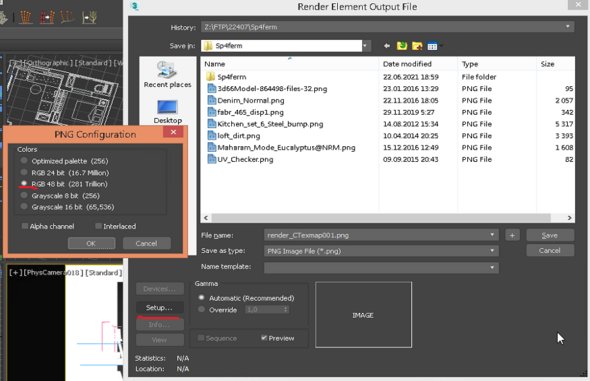Screen dimensions: 590x381
Task: Toggle the Preview checkbox
Action: coord(264,338)
